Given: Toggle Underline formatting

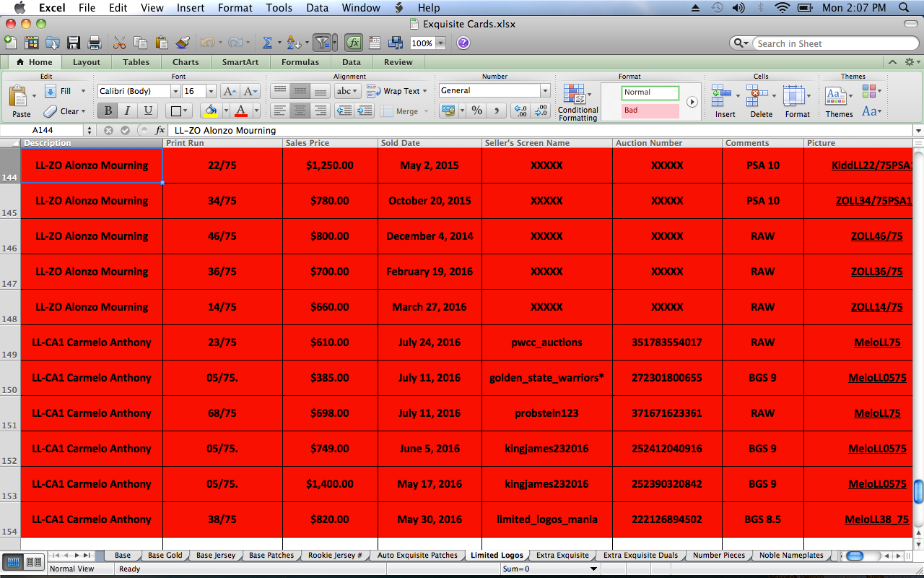Looking at the screenshot, I should pos(148,111).
